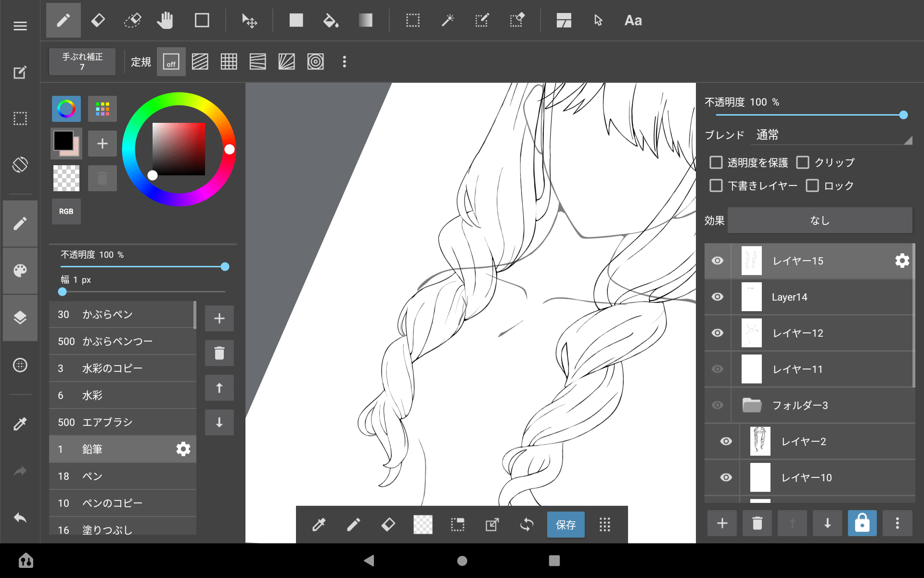Choose the Hand pan tool

pyautogui.click(x=165, y=20)
